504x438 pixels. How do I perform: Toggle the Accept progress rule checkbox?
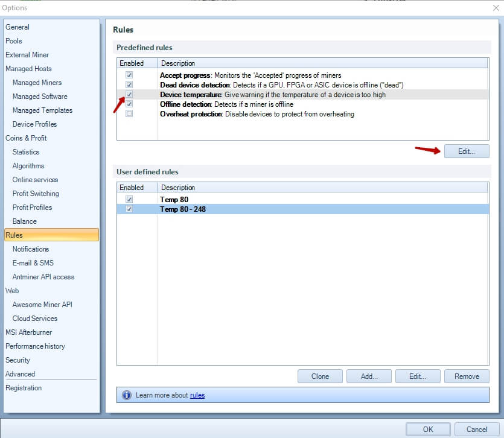pos(129,75)
